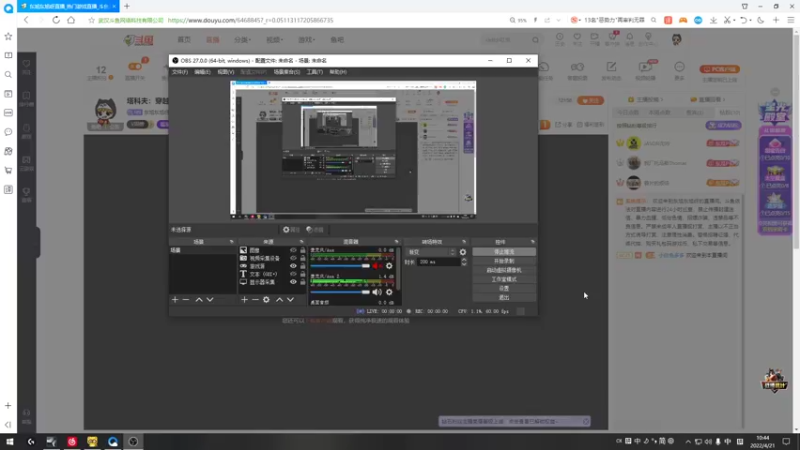Screen dimensions: 800x450
Task: Mute the second mixer channel speaker icon
Action: [x=377, y=292]
